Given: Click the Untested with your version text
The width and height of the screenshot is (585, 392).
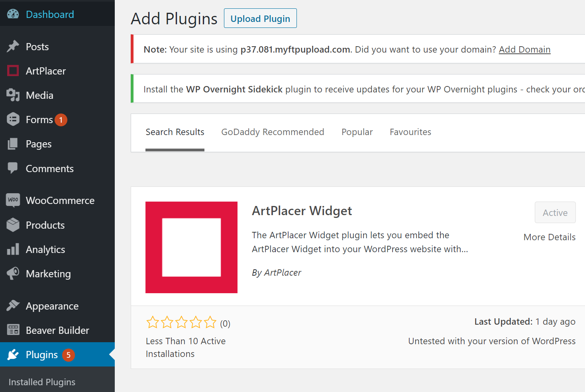Looking at the screenshot, I should coord(492,341).
